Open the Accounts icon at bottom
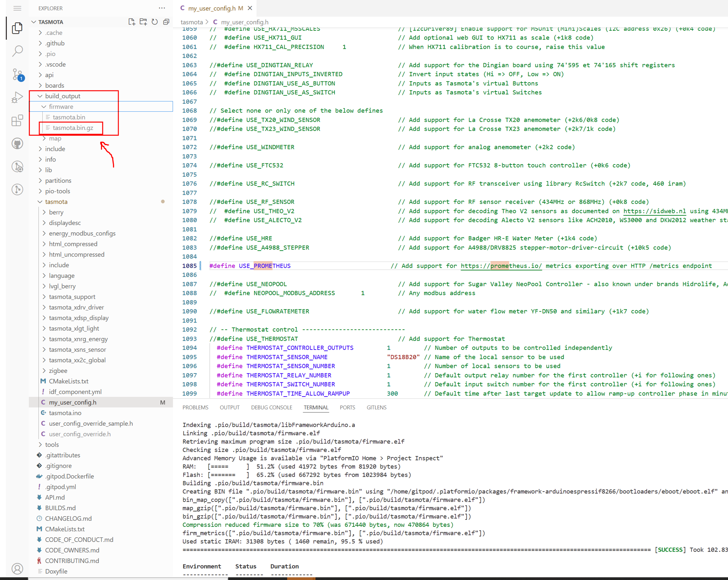The height and width of the screenshot is (580, 728). (17, 569)
